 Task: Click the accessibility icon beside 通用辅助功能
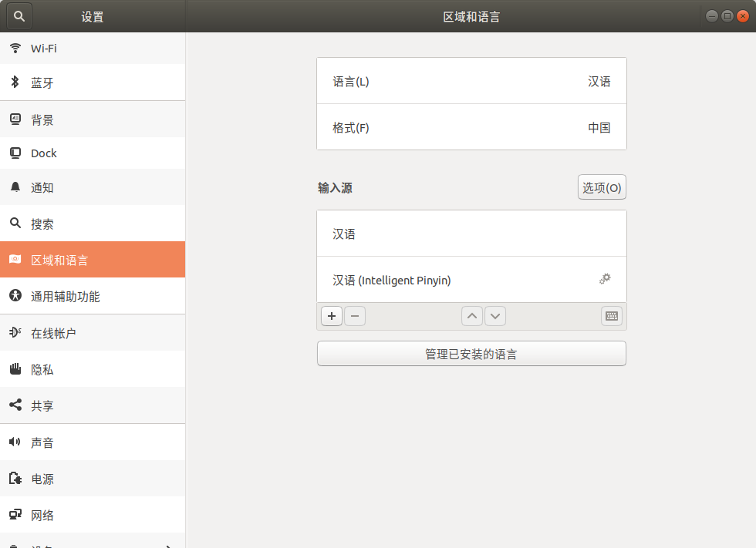pyautogui.click(x=15, y=295)
